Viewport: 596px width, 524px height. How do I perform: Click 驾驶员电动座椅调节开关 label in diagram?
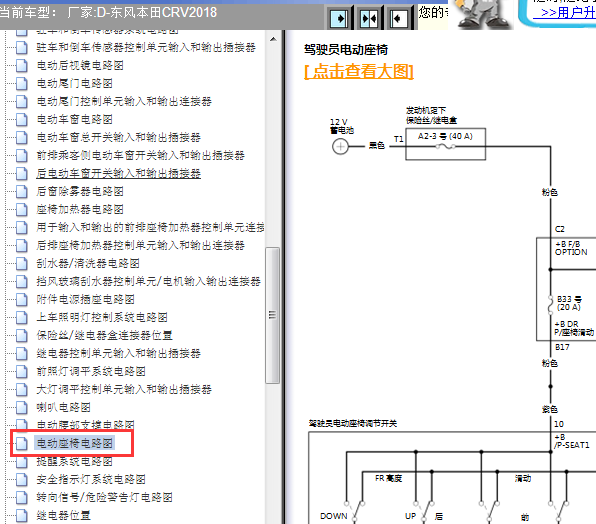pyautogui.click(x=353, y=423)
